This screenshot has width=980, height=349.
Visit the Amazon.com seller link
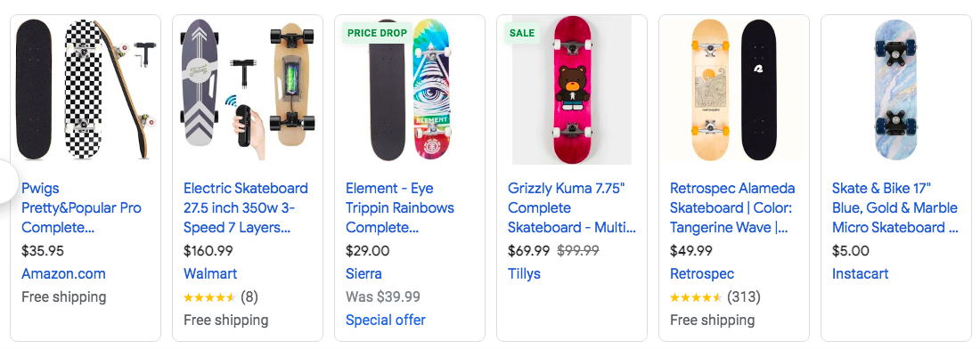tap(63, 274)
